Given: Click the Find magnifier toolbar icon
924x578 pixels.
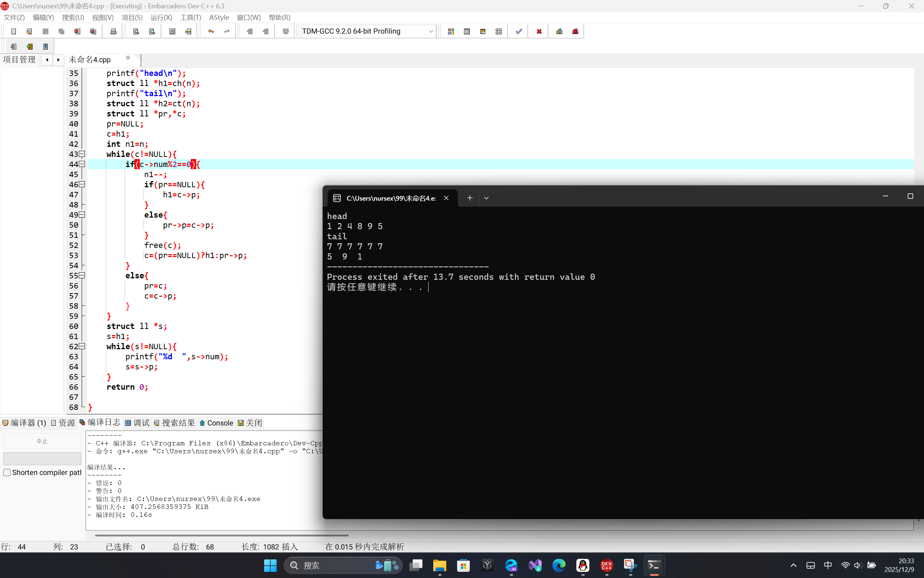Looking at the screenshot, I should click(136, 31).
